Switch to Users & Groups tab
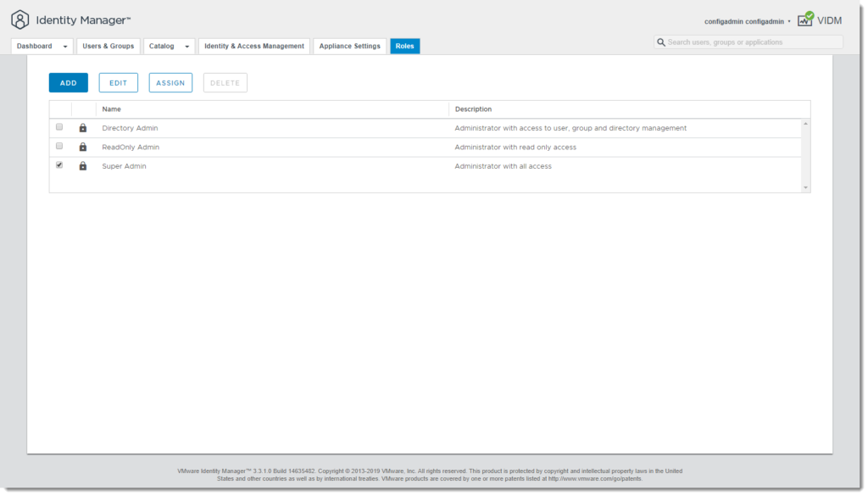Screen dimensions: 868x496 tap(108, 46)
